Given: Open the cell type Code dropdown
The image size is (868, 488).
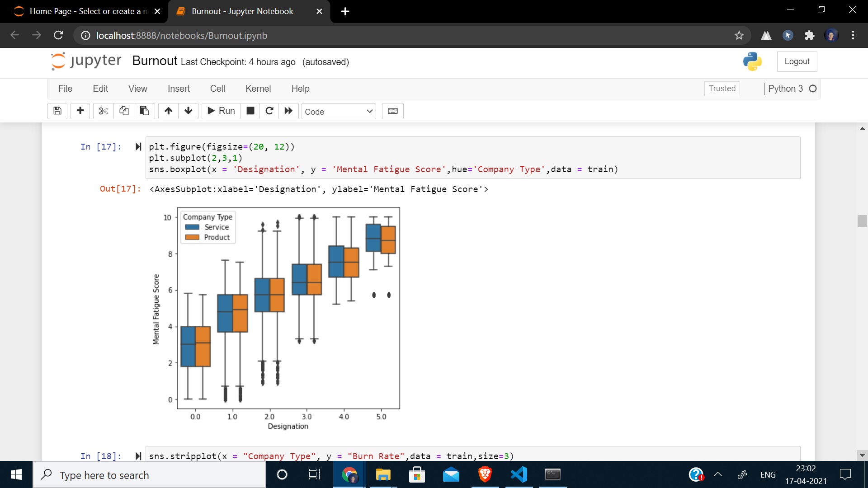Looking at the screenshot, I should click(x=338, y=112).
